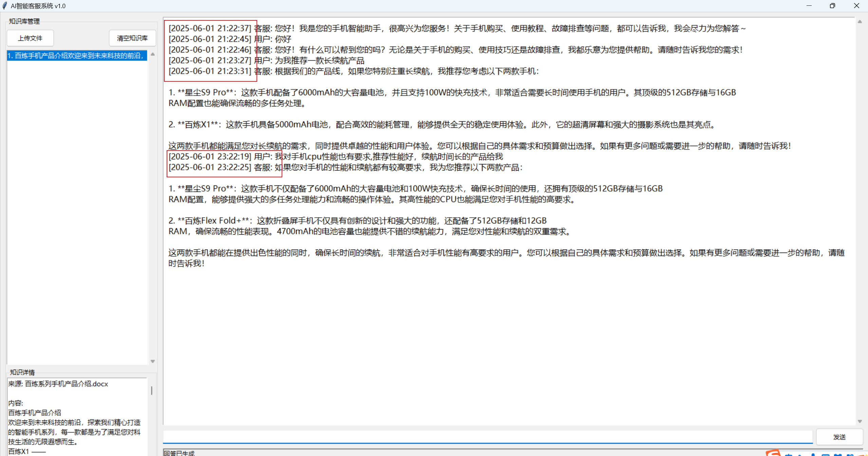The height and width of the screenshot is (456, 868).
Task: Select the 百炼手机产品介绍 knowledge list entry
Action: 77,56
